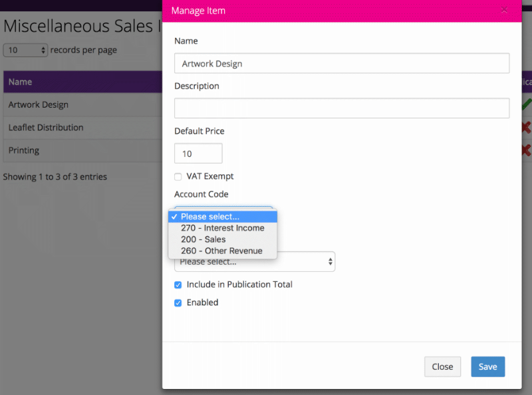Close the Manage Item dialog with X
The height and width of the screenshot is (395, 532).
tap(504, 10)
